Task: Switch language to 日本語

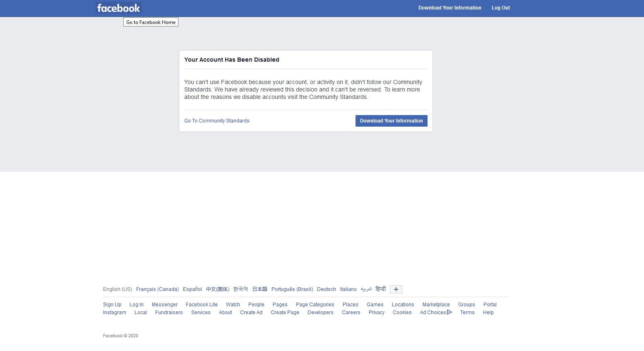Action: tap(260, 289)
